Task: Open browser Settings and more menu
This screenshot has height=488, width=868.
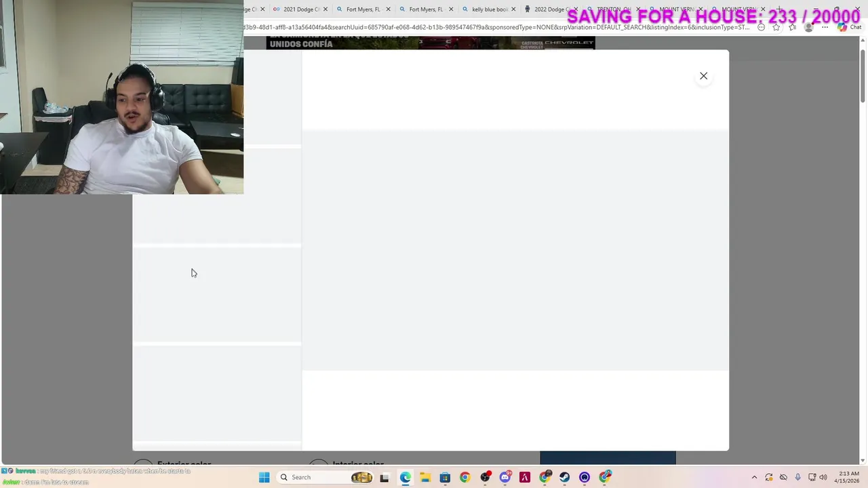Action: click(825, 27)
